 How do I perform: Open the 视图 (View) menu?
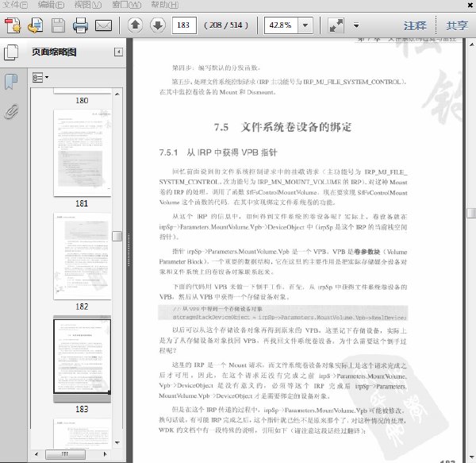[88, 5]
